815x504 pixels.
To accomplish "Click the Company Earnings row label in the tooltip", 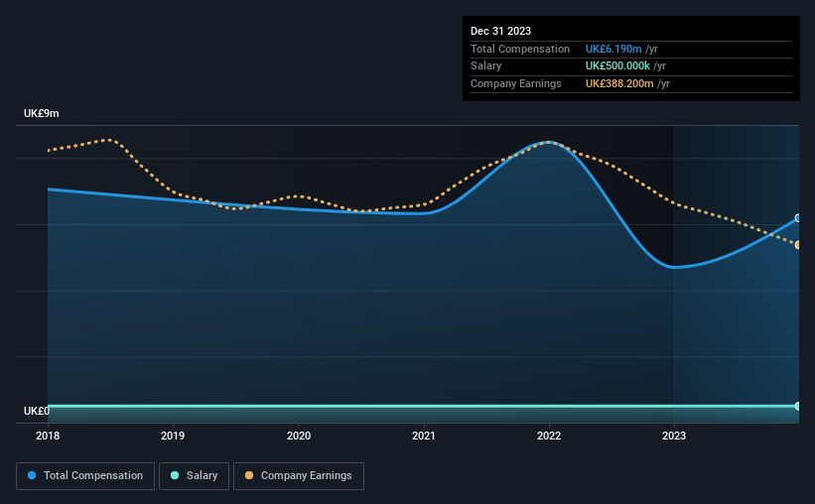I will [515, 83].
